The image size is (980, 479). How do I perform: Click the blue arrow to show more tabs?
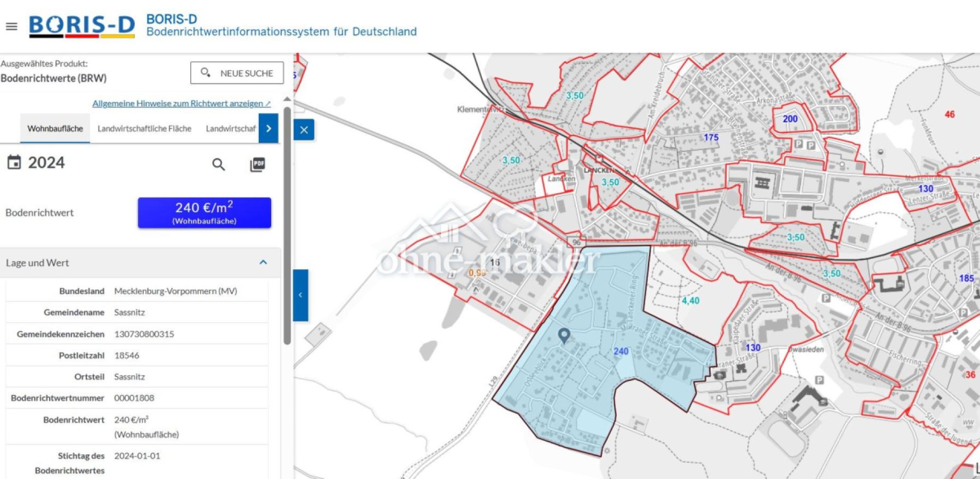(x=268, y=128)
